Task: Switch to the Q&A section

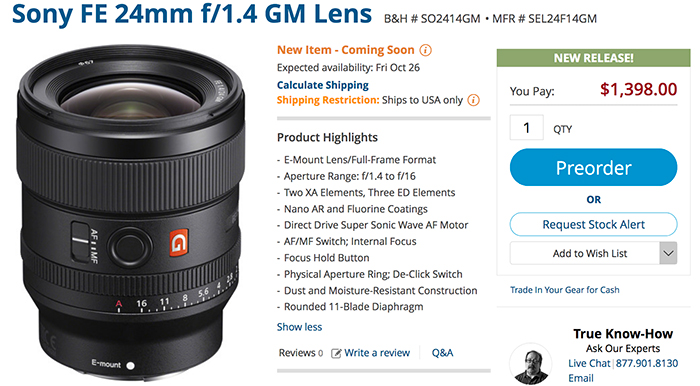Action: pos(442,353)
